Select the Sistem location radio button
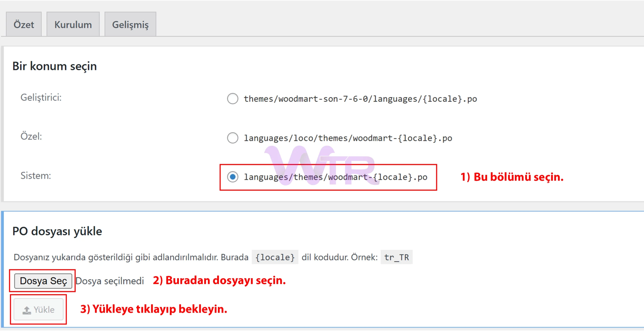This screenshot has width=644, height=331. 232,177
